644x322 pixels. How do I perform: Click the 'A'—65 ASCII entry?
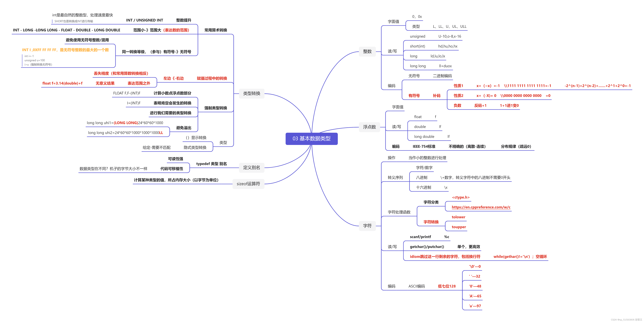coord(475,296)
